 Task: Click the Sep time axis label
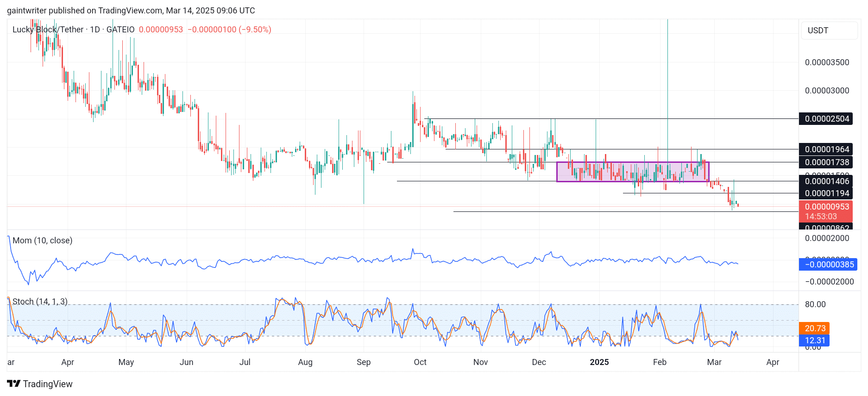tap(364, 362)
